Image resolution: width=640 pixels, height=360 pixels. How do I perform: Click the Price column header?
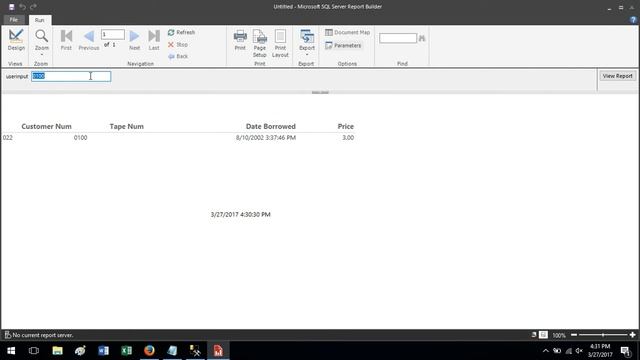click(345, 127)
